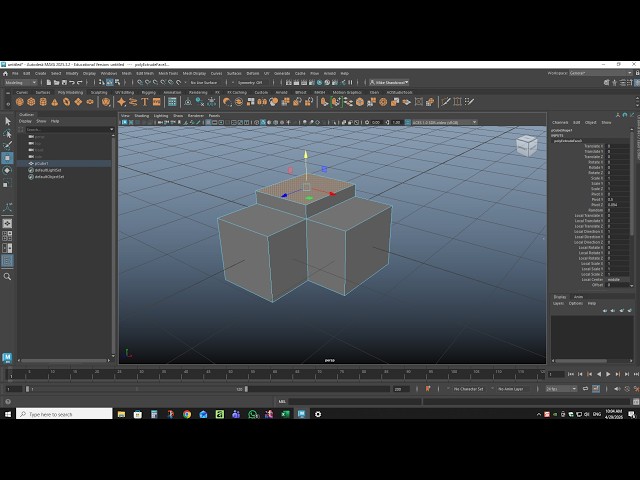The image size is (640, 480).
Task: Select pCube1 in the Outliner
Action: 64,163
